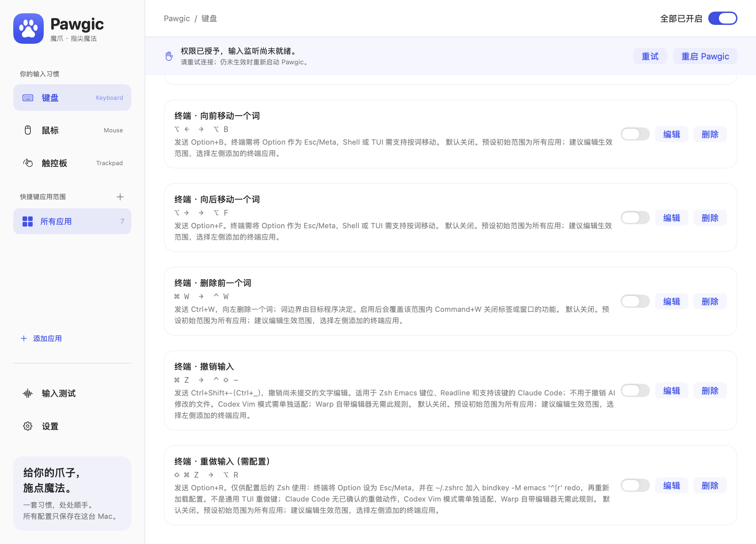This screenshot has height=544, width=756.
Task: Click the hand icon in the permission banner
Action: tap(169, 56)
